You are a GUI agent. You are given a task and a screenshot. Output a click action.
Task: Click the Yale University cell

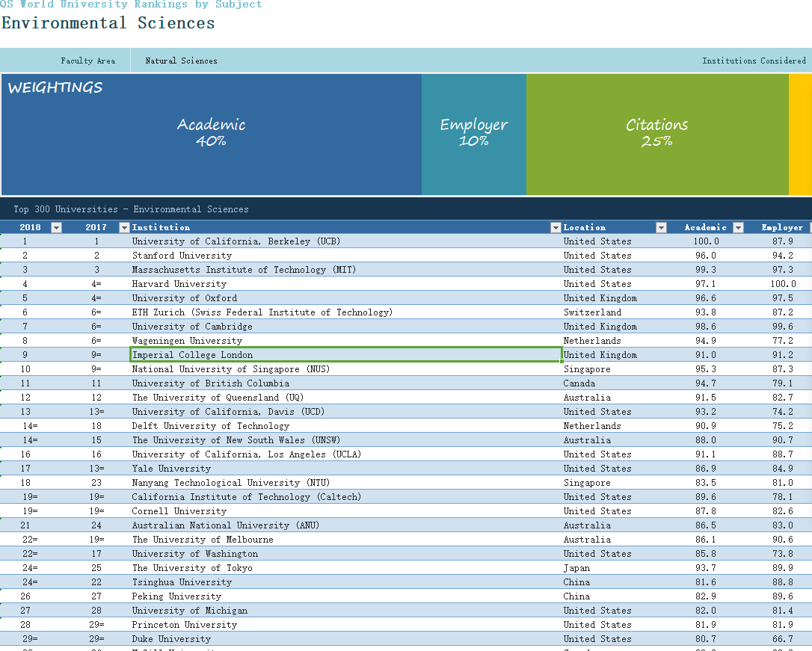(x=346, y=469)
